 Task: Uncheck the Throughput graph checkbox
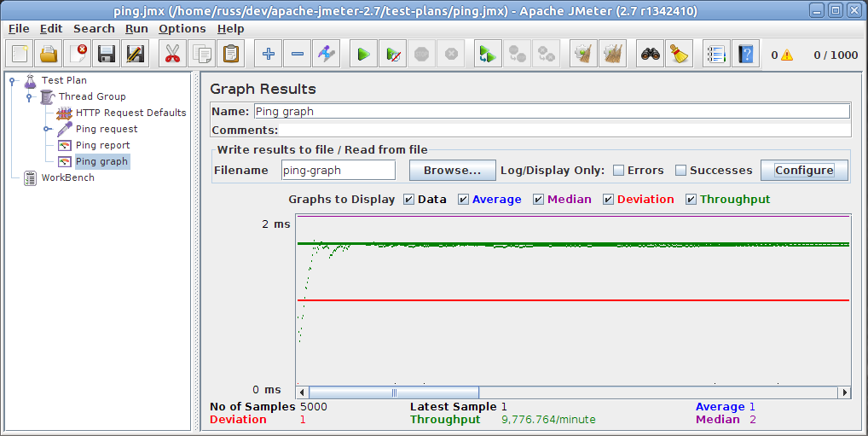coord(691,200)
